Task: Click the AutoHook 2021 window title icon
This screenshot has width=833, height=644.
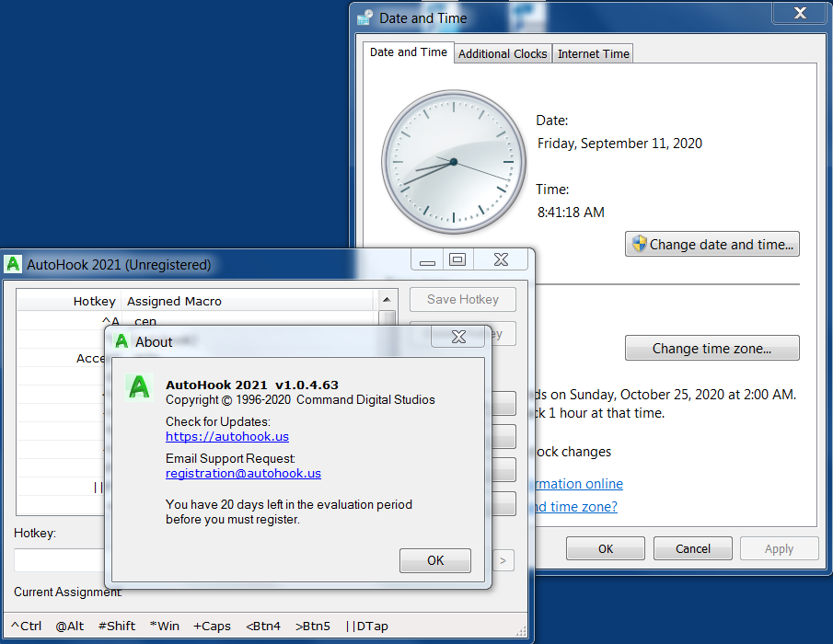Action: tap(13, 264)
